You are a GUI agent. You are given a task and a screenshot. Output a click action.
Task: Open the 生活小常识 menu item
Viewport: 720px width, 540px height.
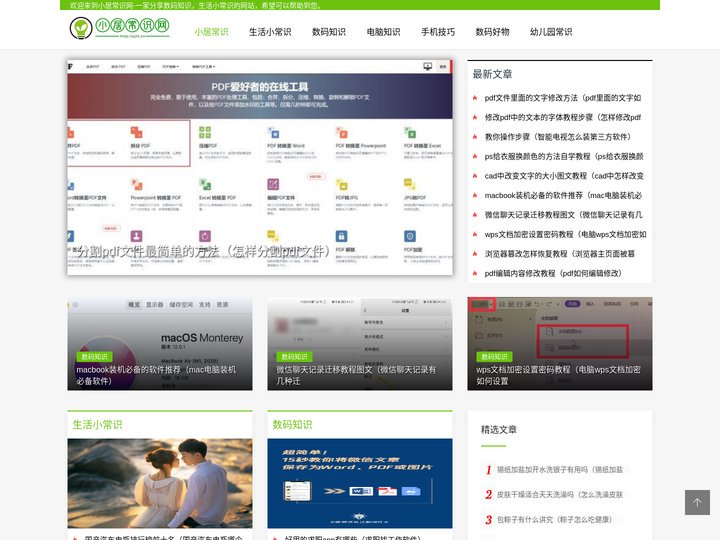(x=270, y=32)
